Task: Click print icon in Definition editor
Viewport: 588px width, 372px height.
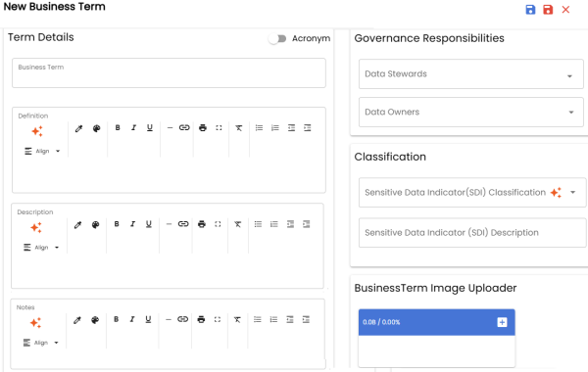Action: coord(203,127)
